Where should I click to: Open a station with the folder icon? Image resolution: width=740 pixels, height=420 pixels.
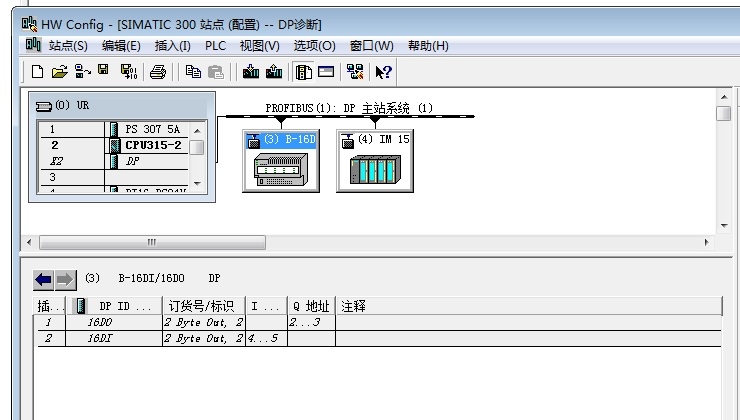[x=59, y=72]
